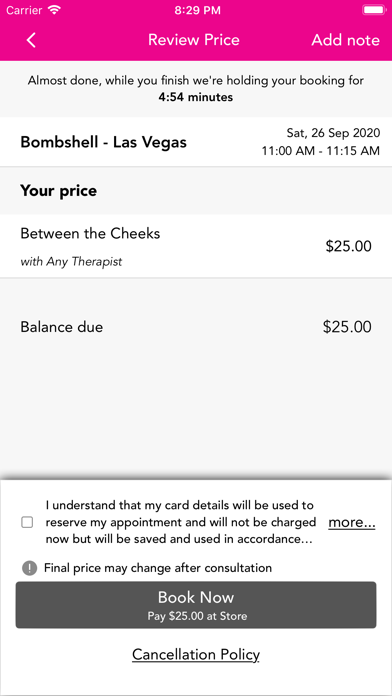Tap the Your price section header
The image size is (392, 696).
[x=59, y=191]
